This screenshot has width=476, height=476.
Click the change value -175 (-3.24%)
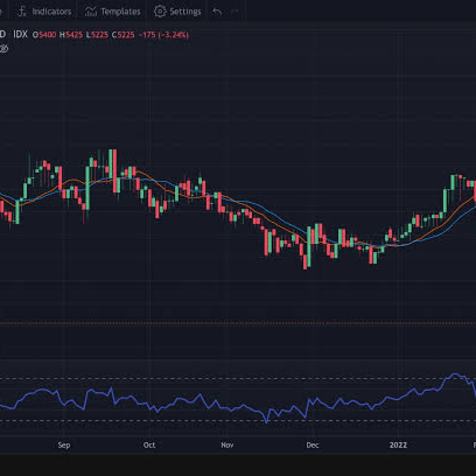point(164,35)
